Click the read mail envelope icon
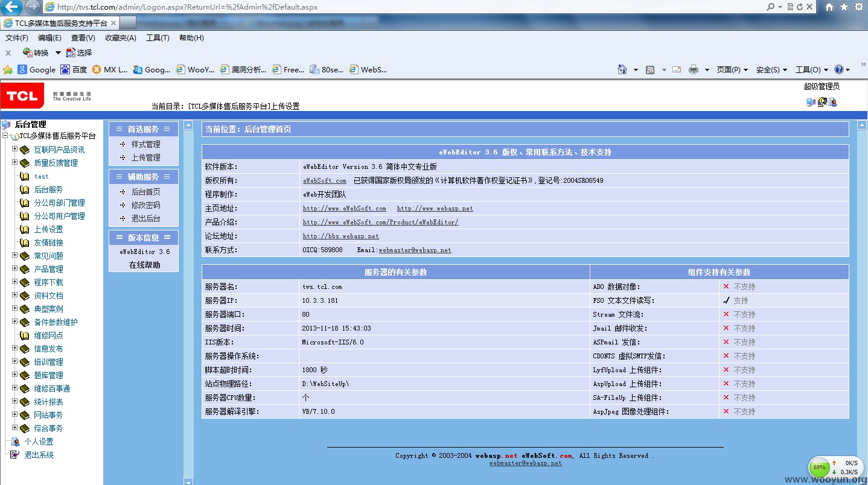The width and height of the screenshot is (868, 485). coord(677,69)
